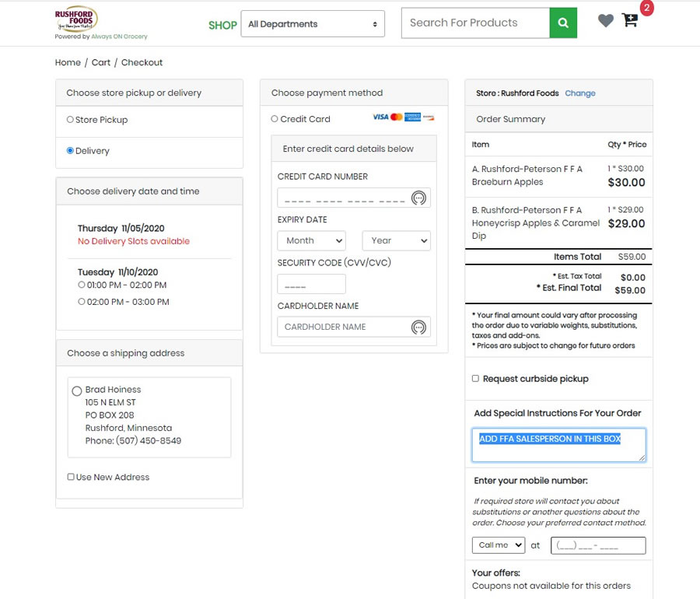Click the Rushford Foods logo
This screenshot has height=599, width=700.
tap(76, 19)
